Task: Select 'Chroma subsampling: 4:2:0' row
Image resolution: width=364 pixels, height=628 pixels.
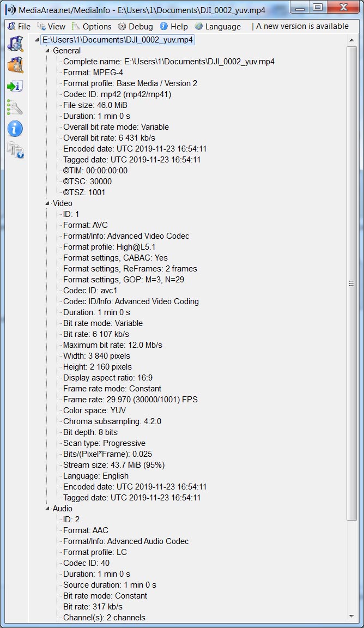Action: click(x=112, y=421)
